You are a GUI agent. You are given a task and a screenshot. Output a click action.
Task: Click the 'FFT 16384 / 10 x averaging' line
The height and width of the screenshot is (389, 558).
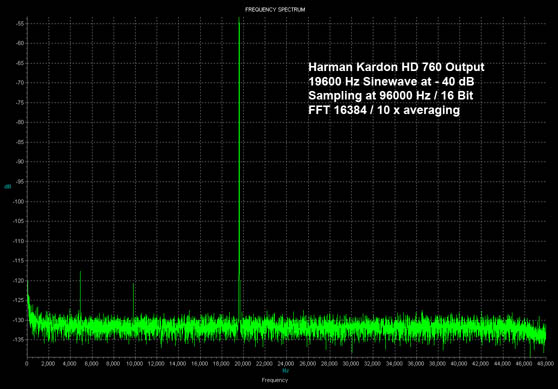[384, 110]
